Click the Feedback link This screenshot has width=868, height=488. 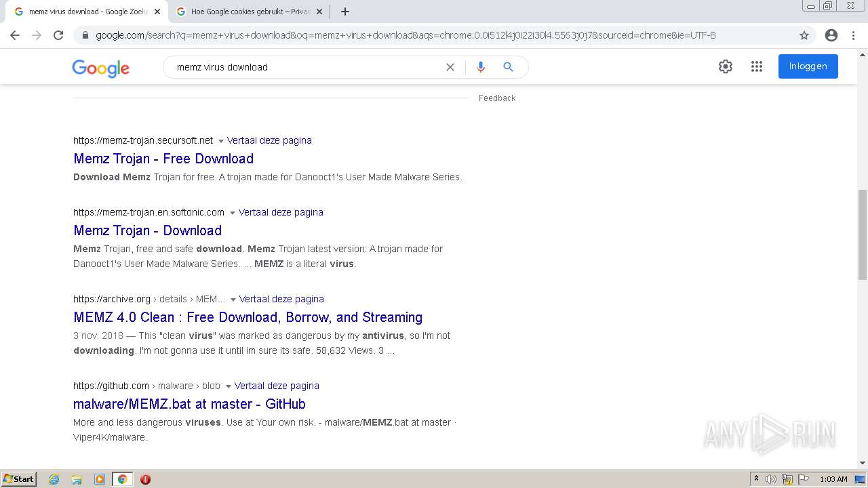point(497,98)
